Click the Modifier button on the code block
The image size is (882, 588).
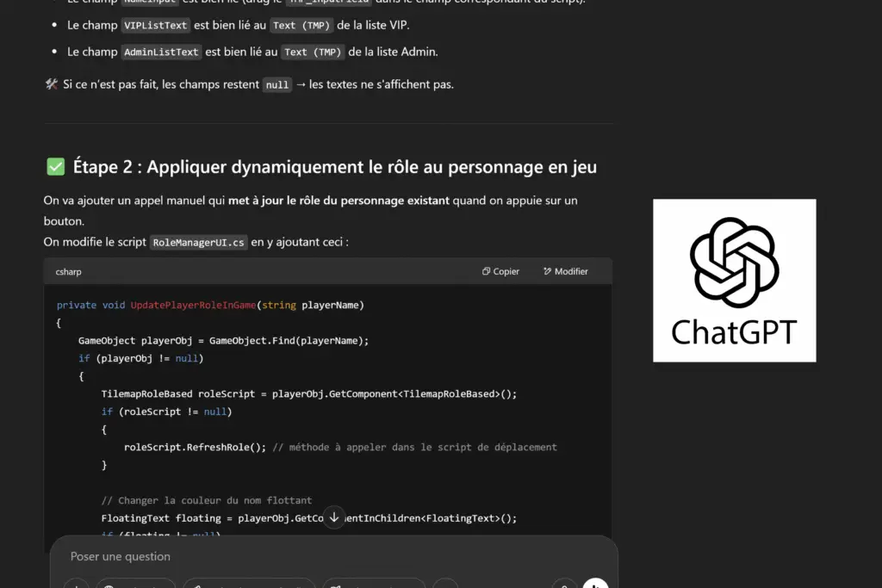tap(566, 271)
